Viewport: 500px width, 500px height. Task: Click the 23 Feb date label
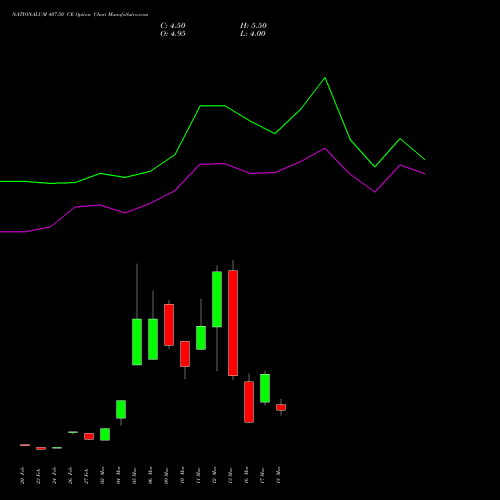pyautogui.click(x=38, y=476)
